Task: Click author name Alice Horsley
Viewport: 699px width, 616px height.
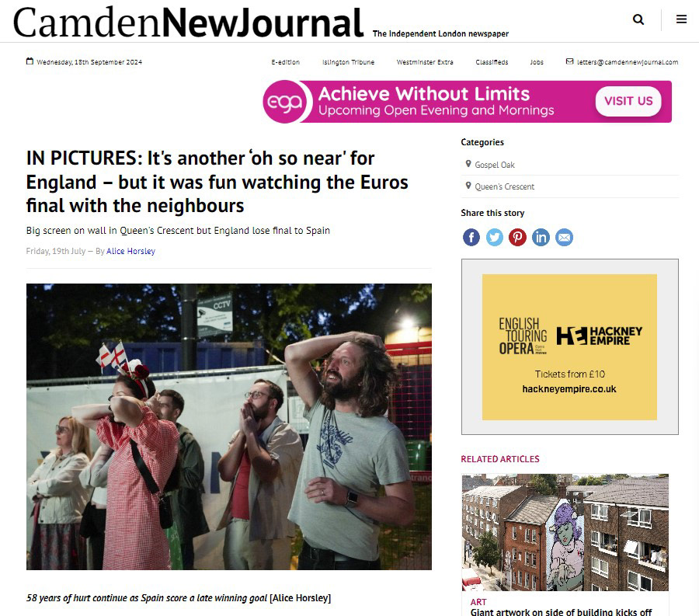Action: pyautogui.click(x=130, y=251)
